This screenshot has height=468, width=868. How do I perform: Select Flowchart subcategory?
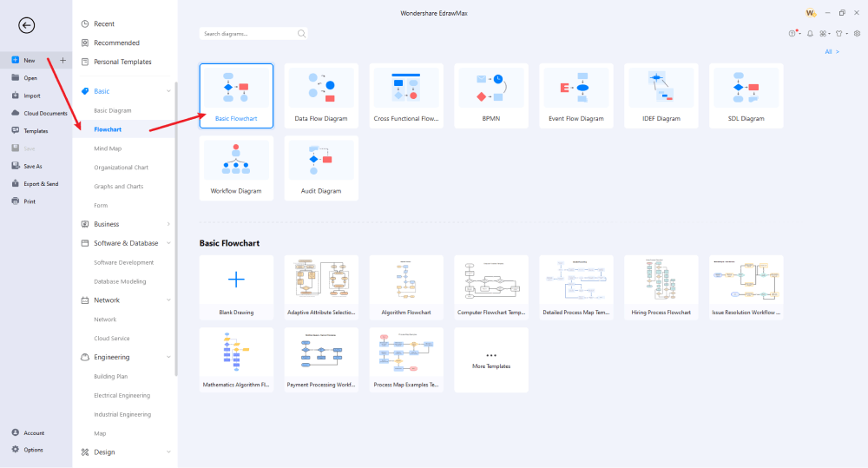[108, 129]
